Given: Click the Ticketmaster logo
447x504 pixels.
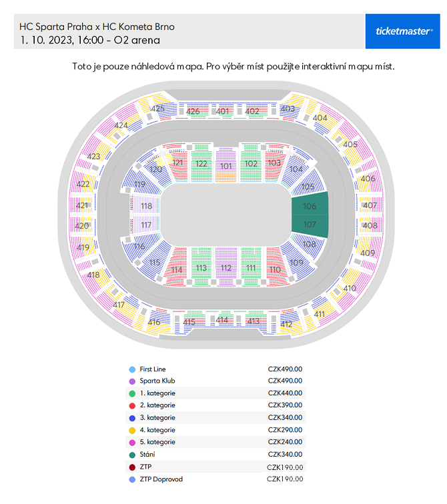Looking at the screenshot, I should coord(402,31).
